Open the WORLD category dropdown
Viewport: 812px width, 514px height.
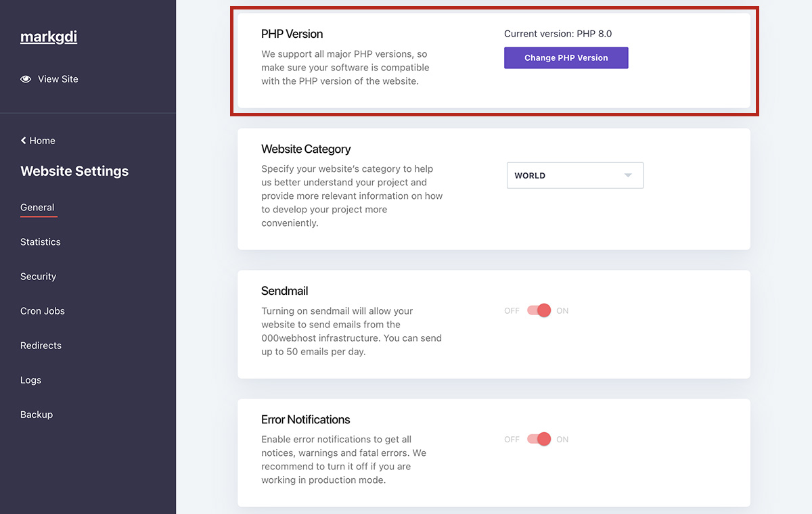tap(575, 175)
